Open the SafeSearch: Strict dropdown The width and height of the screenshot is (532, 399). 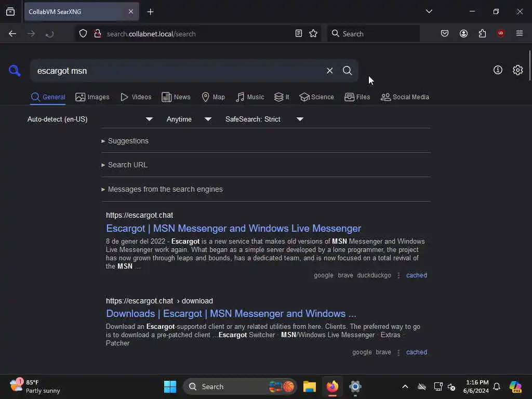(x=264, y=119)
